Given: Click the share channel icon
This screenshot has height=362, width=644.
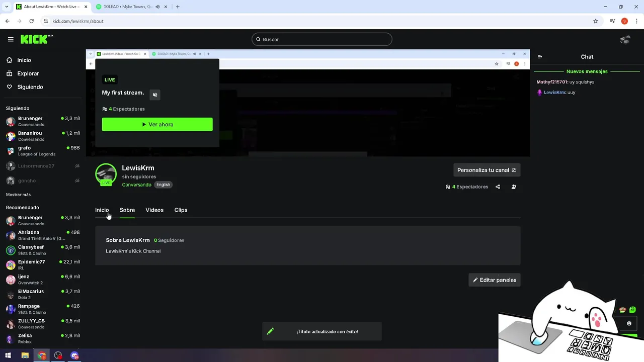Looking at the screenshot, I should [498, 187].
